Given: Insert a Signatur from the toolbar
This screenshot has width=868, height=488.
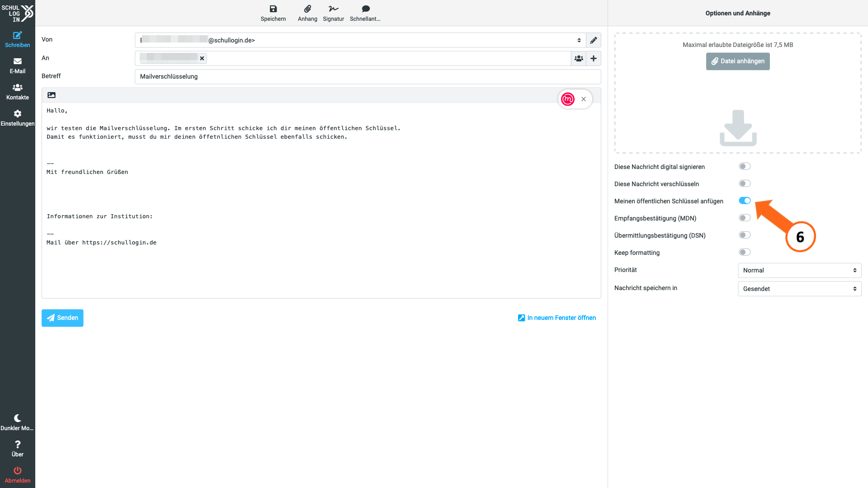Looking at the screenshot, I should 334,13.
